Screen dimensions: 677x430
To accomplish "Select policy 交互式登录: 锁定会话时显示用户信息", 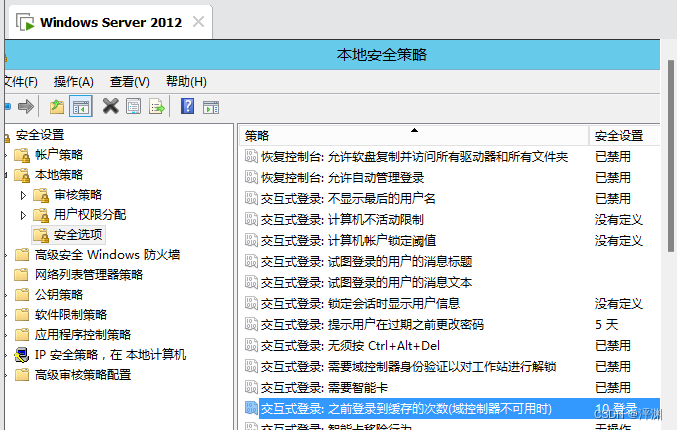I will 360,303.
